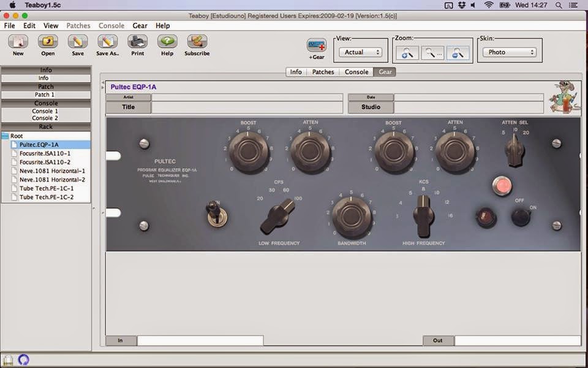This screenshot has width=588, height=368.
Task: Click the Title input field
Action: pyautogui.click(x=247, y=107)
